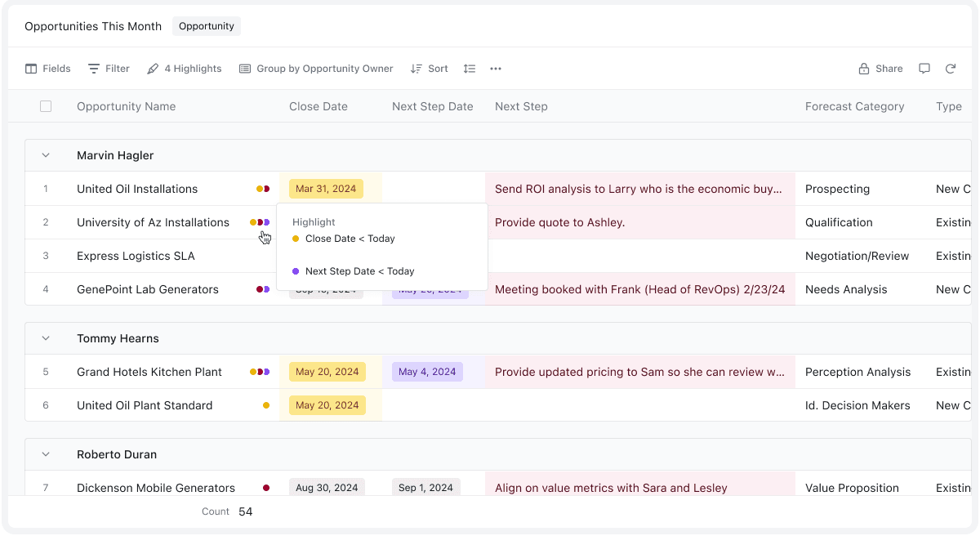The image size is (980, 536).
Task: Click the refresh icon
Action: point(951,69)
